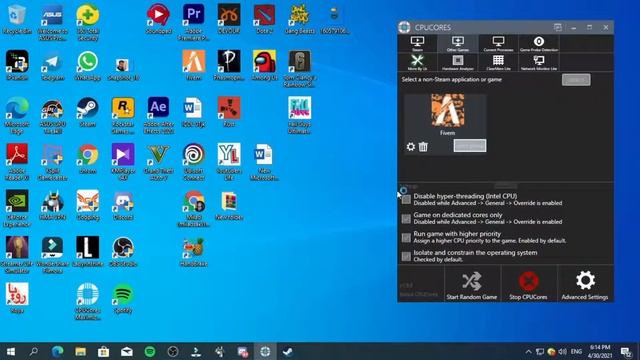This screenshot has height=360, width=640.
Task: Select Telegram desktop icon
Action: 52,66
